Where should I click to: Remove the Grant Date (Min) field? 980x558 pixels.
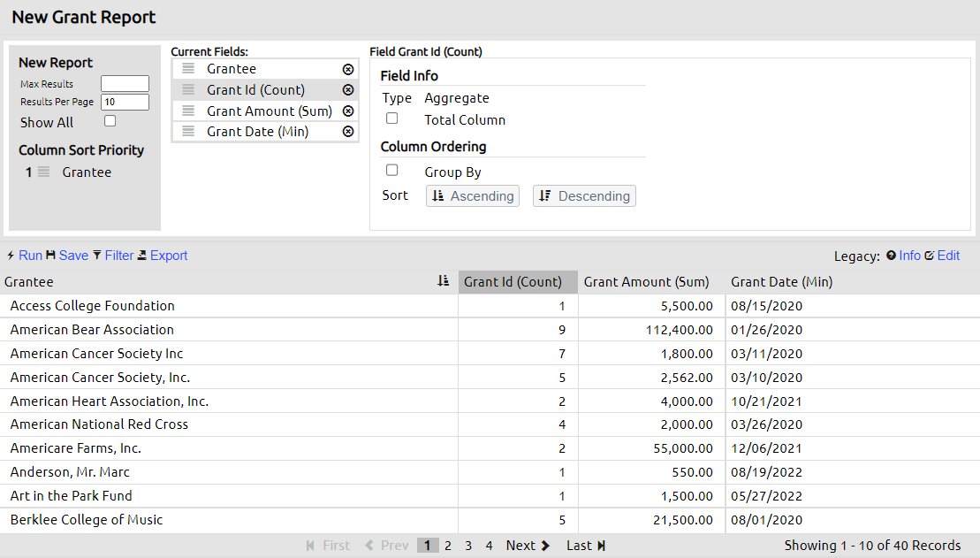(x=348, y=132)
